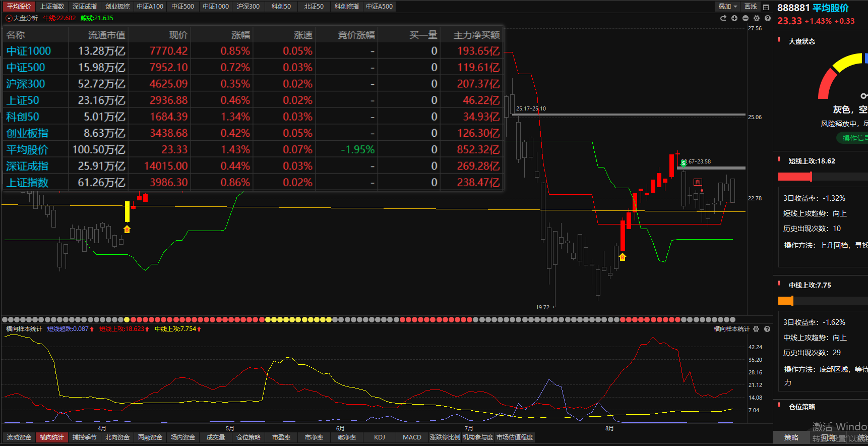Sort table by 现价 column header
The height and width of the screenshot is (446, 868).
[178, 35]
